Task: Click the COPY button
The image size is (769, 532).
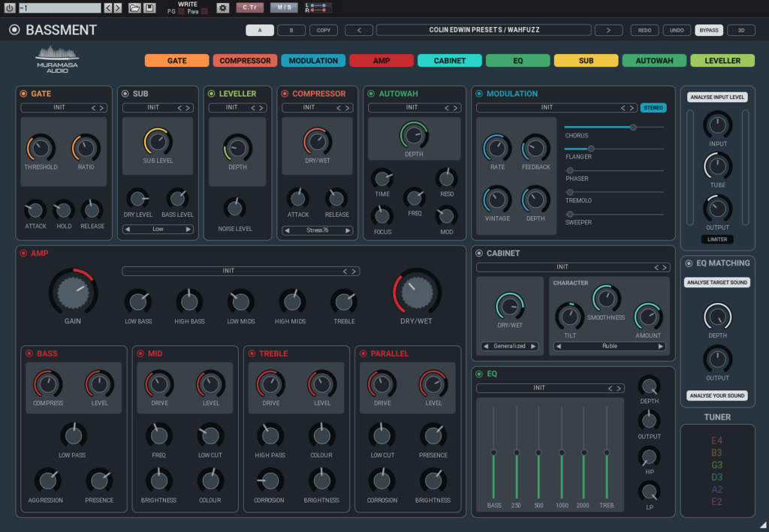Action: pyautogui.click(x=324, y=30)
